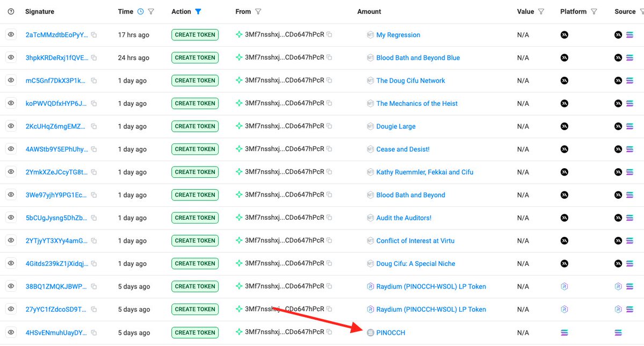Copy signature 4Gitds239kZ1jXidqj
This screenshot has width=644, height=346.
click(94, 264)
